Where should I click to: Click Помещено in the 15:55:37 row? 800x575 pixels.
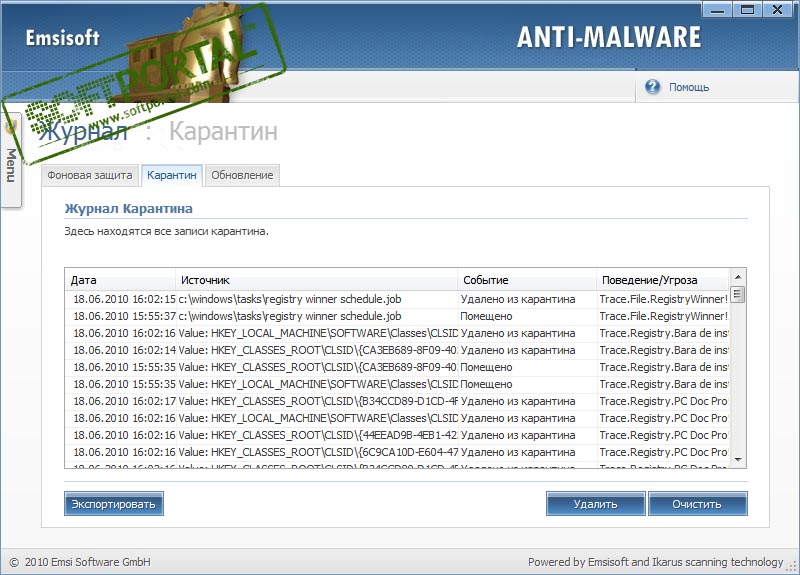click(486, 316)
